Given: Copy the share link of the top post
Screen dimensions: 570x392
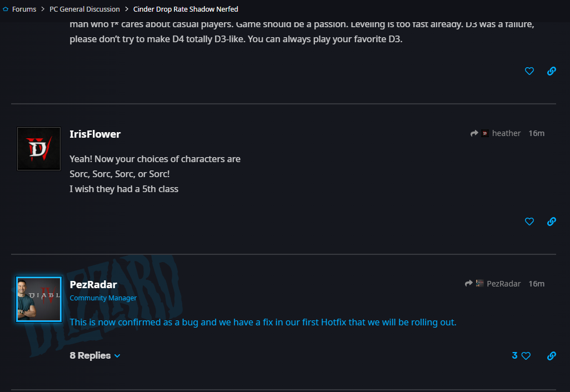Looking at the screenshot, I should 552,71.
